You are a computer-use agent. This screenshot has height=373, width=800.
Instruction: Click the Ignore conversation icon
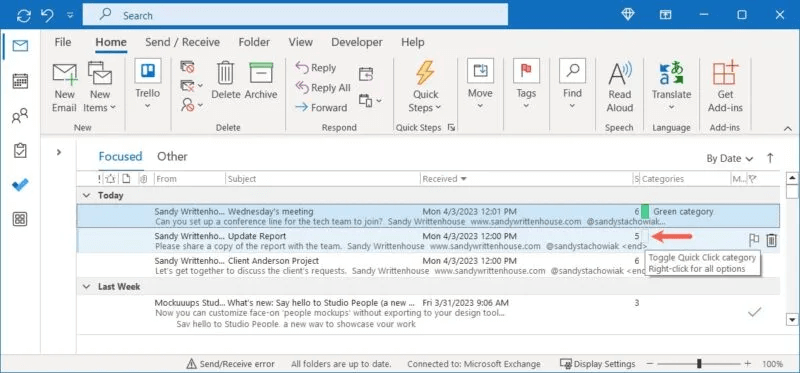[x=187, y=67]
